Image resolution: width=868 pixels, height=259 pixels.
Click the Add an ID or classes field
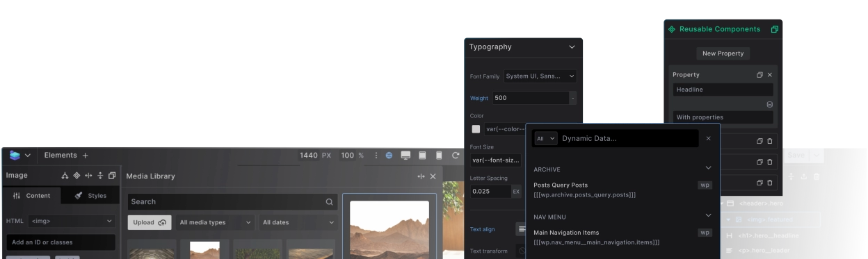point(61,242)
